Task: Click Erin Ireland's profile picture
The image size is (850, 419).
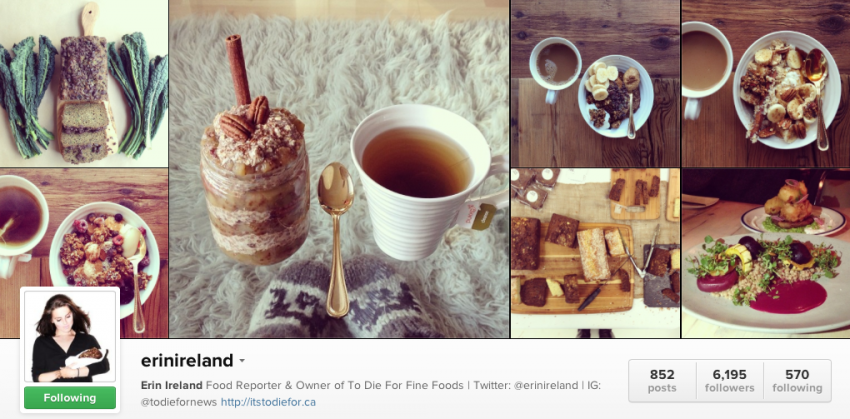Action: tap(70, 337)
